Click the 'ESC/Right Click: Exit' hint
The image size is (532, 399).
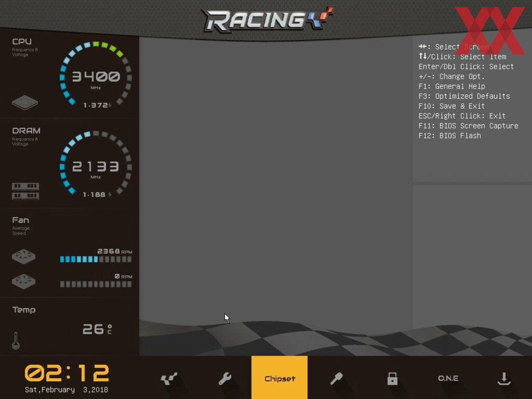[462, 116]
